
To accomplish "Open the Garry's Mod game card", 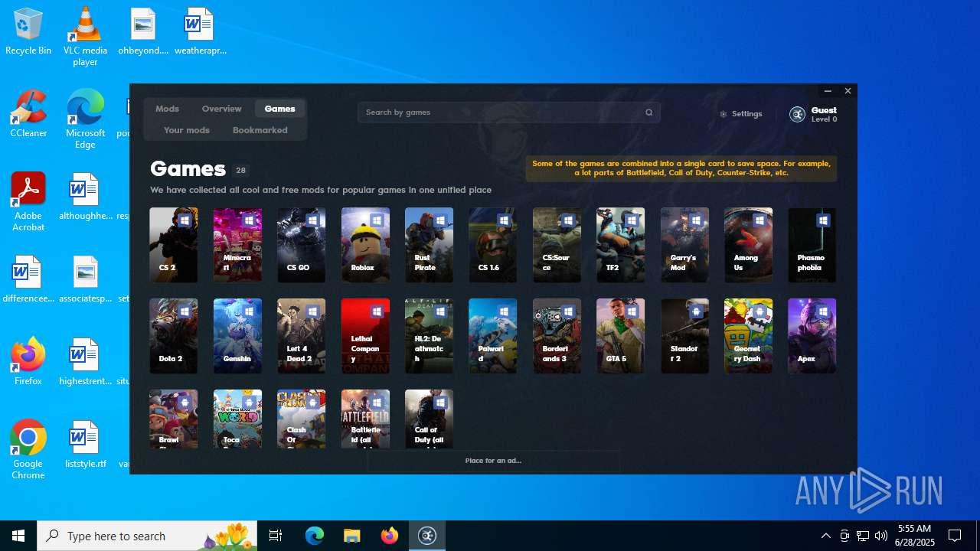I will (684, 245).
